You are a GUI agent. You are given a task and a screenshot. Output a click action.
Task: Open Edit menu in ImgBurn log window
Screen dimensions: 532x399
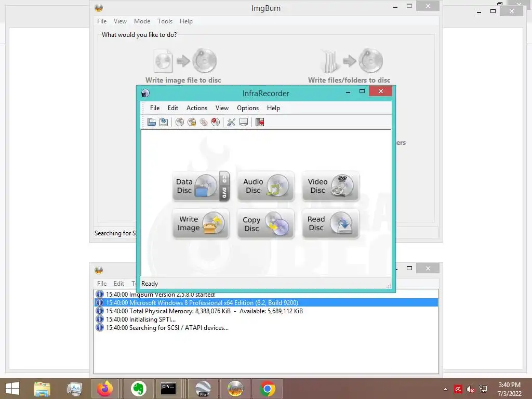point(119,283)
